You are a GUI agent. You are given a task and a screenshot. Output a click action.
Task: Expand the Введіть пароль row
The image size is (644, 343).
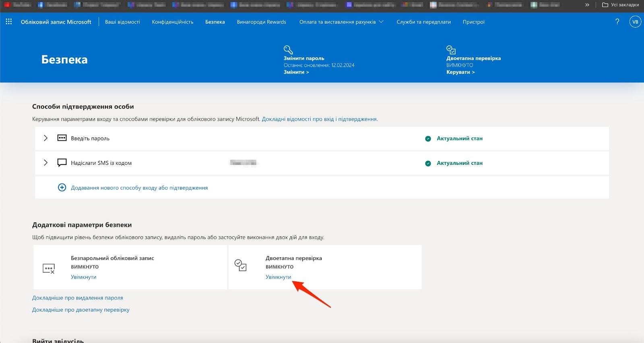tap(45, 138)
